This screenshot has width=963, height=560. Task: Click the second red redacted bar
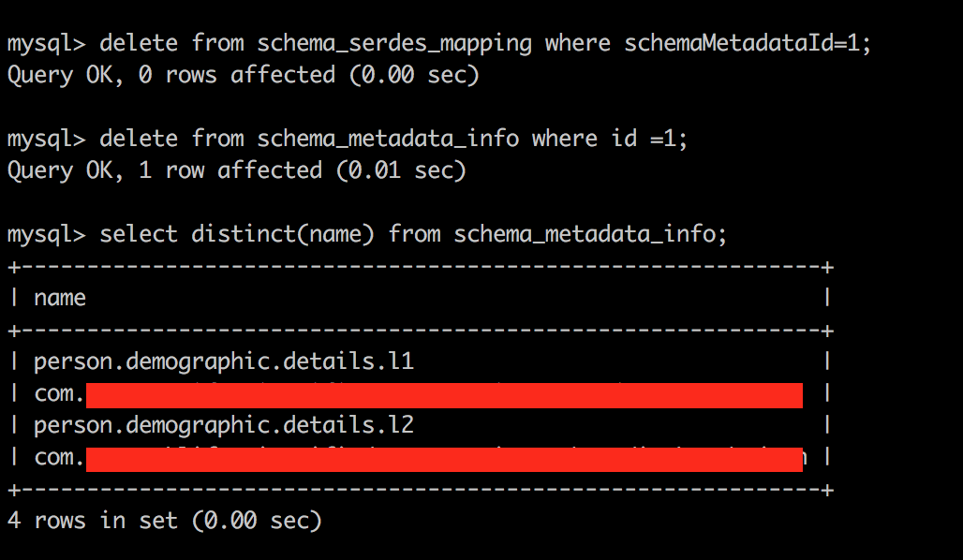point(444,459)
